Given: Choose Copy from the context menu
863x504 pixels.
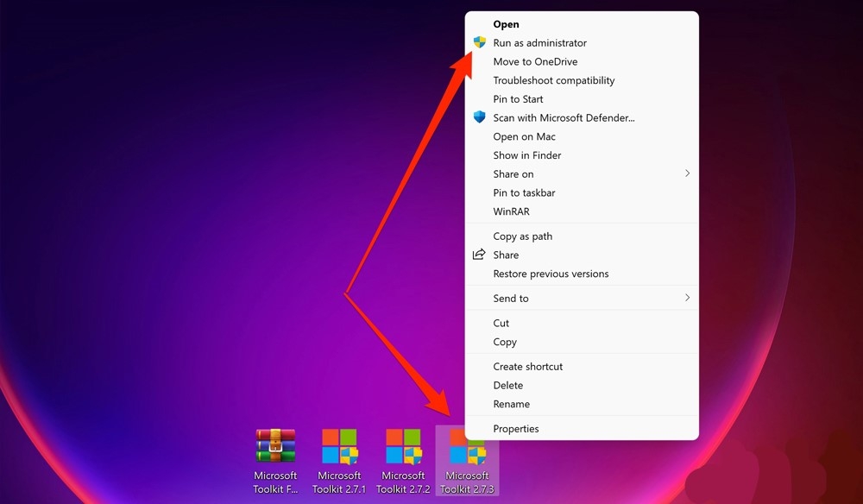Looking at the screenshot, I should click(582, 342).
